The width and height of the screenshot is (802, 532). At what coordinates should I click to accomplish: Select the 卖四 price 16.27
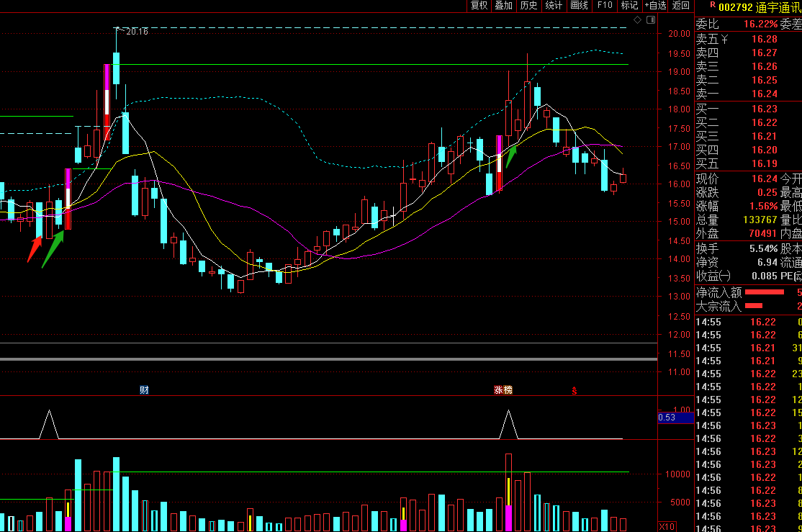[764, 53]
